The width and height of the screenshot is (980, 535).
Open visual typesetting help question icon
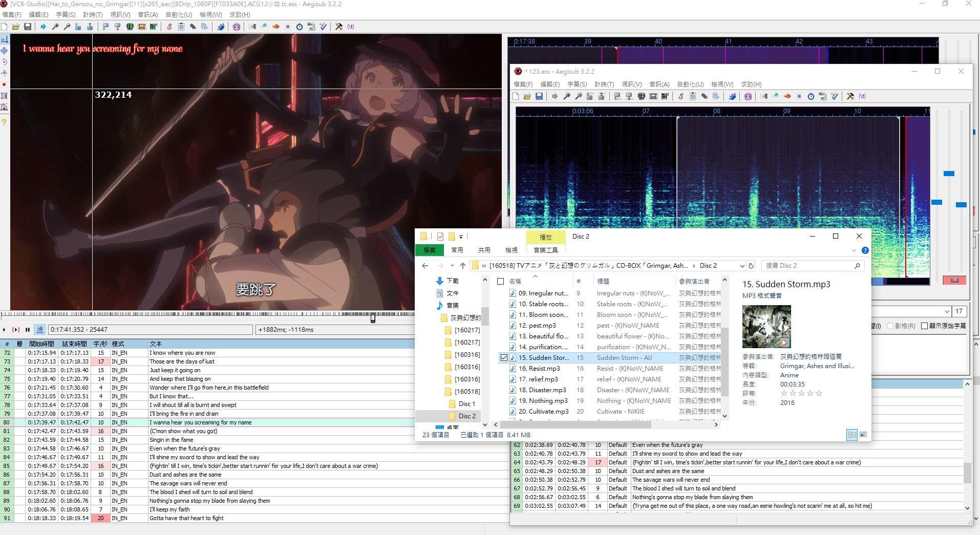click(x=4, y=122)
